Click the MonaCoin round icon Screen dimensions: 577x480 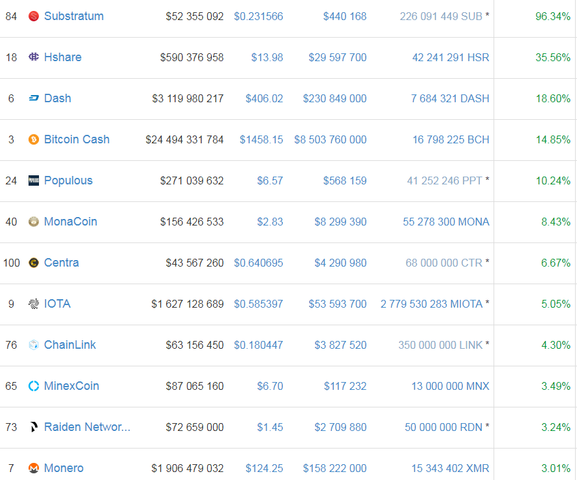(33, 222)
